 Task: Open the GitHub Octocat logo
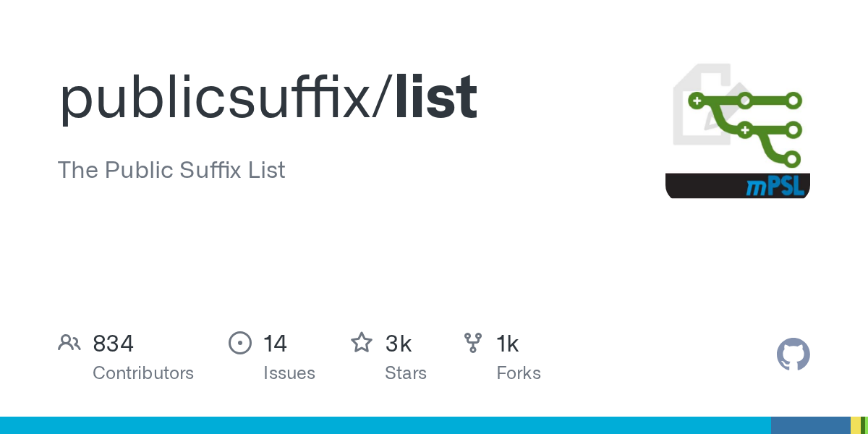point(793,355)
